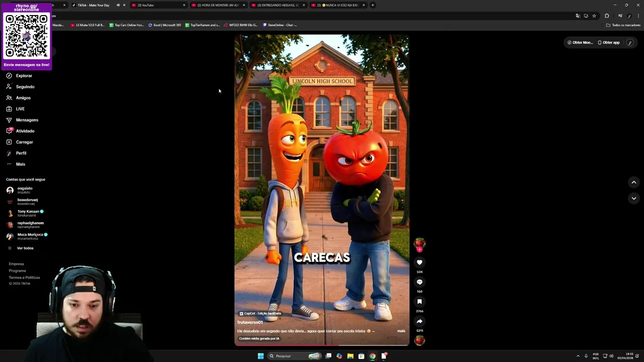Click Chrome icon in taskbar

[x=372, y=356]
